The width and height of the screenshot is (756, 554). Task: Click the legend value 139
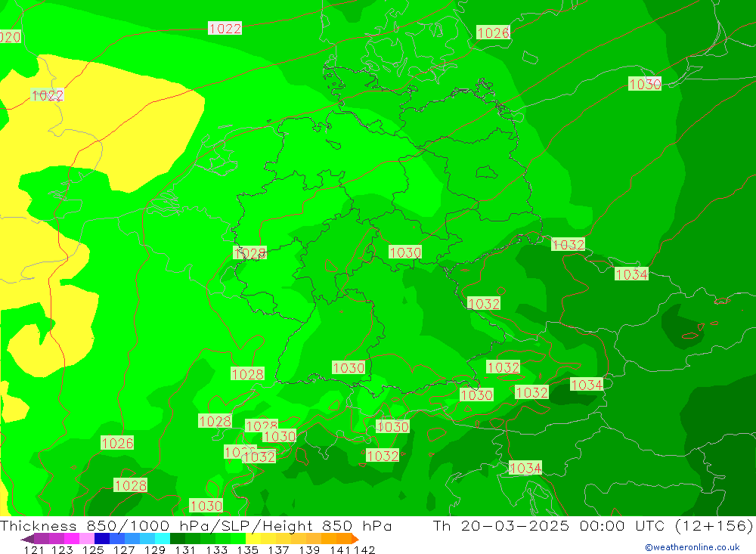click(x=309, y=549)
